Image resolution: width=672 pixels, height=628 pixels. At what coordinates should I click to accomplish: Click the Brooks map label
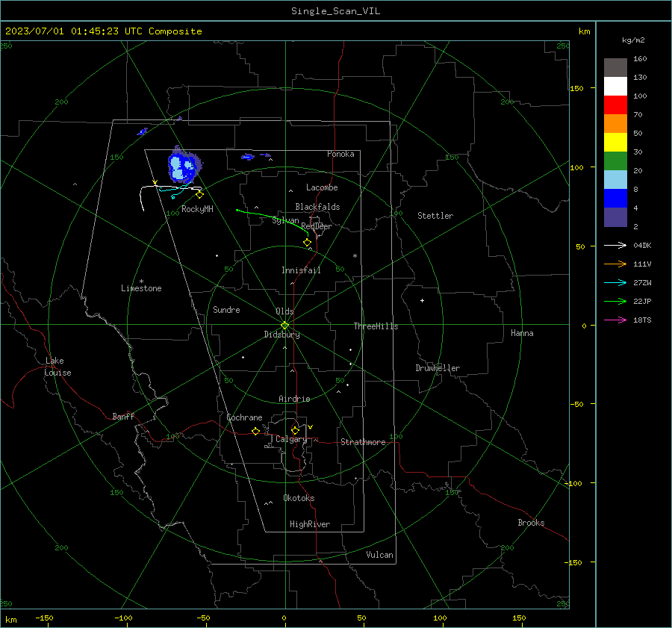[531, 523]
